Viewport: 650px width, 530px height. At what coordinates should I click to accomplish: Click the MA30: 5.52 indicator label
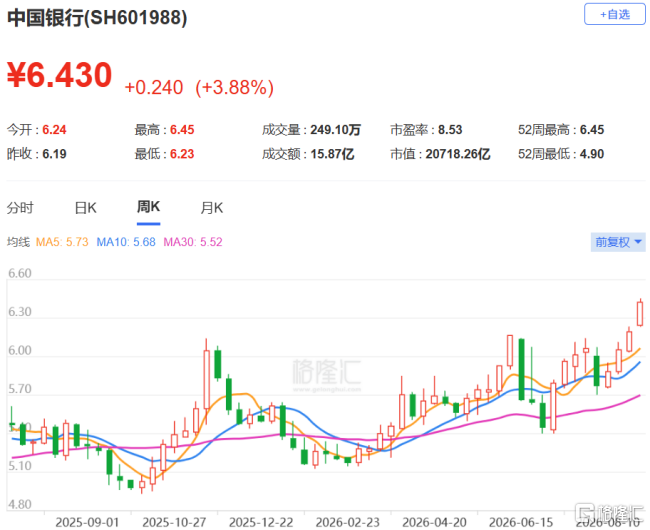pos(193,242)
